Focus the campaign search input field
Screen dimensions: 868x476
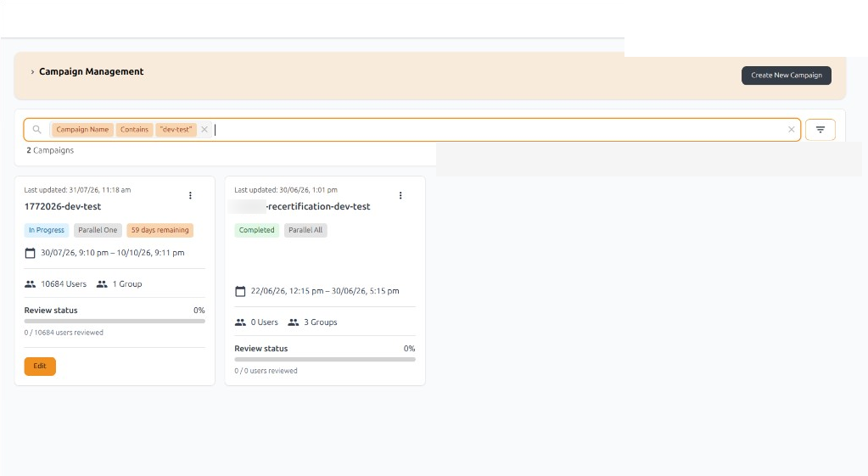tap(498, 130)
